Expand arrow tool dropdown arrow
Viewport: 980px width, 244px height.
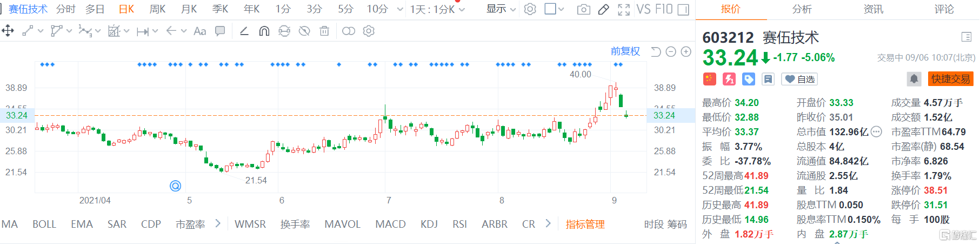(x=184, y=31)
